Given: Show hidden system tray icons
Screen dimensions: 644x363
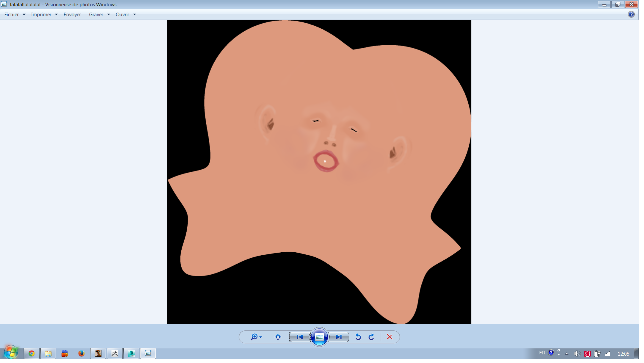Looking at the screenshot, I should (567, 354).
